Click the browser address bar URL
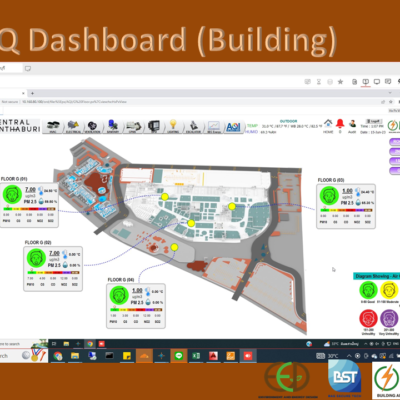 (x=74, y=102)
